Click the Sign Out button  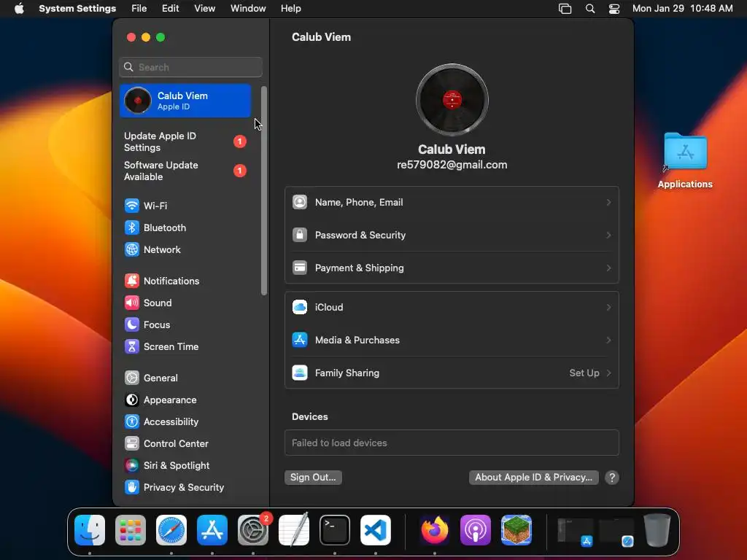[x=313, y=477]
